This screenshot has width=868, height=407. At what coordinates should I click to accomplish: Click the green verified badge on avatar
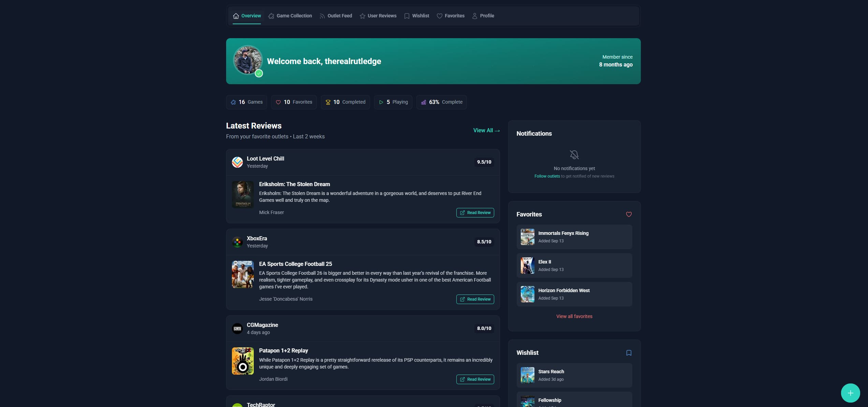tap(259, 73)
